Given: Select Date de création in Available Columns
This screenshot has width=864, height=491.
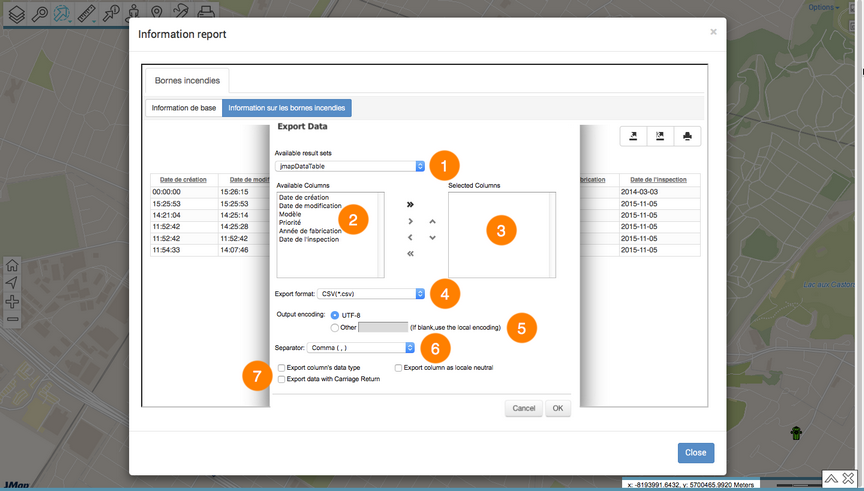Looking at the screenshot, I should [x=304, y=197].
